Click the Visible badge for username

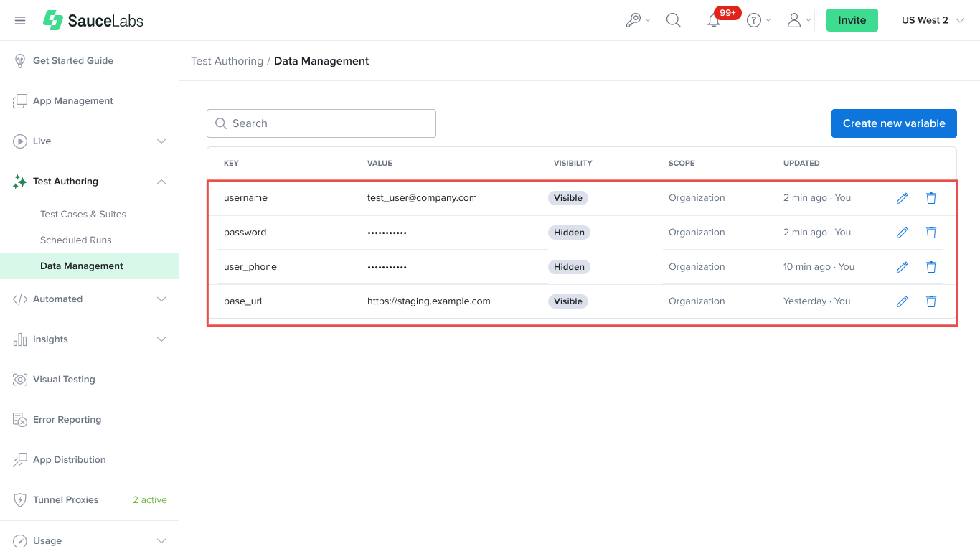click(568, 198)
